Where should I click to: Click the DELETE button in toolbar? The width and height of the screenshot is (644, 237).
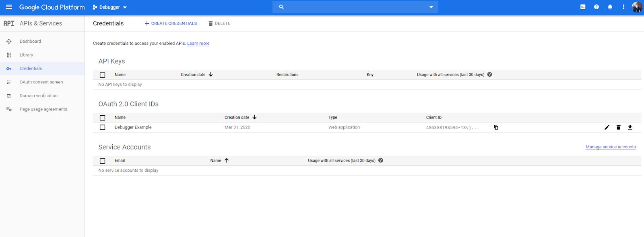(219, 23)
